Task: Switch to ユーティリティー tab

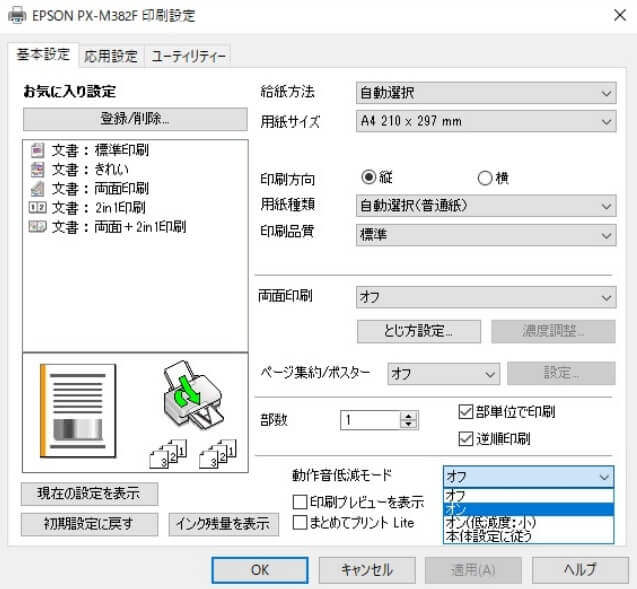Action: pyautogui.click(x=188, y=56)
